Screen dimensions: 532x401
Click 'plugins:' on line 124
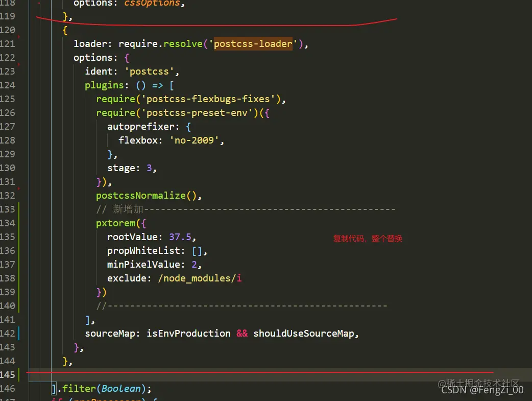[107, 85]
